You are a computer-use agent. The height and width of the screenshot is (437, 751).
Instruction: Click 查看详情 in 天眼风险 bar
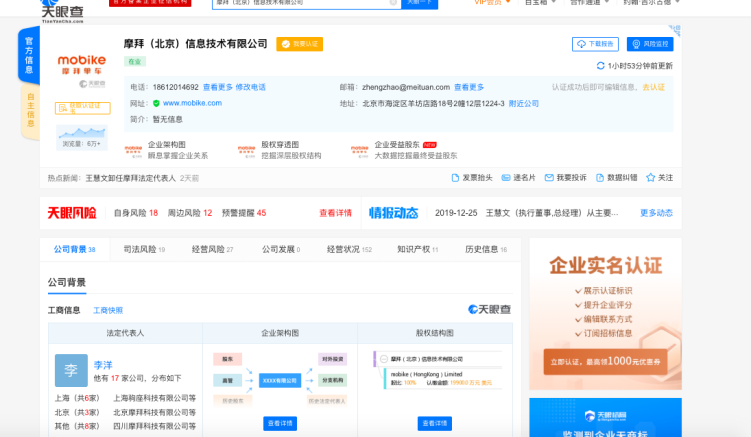335,213
